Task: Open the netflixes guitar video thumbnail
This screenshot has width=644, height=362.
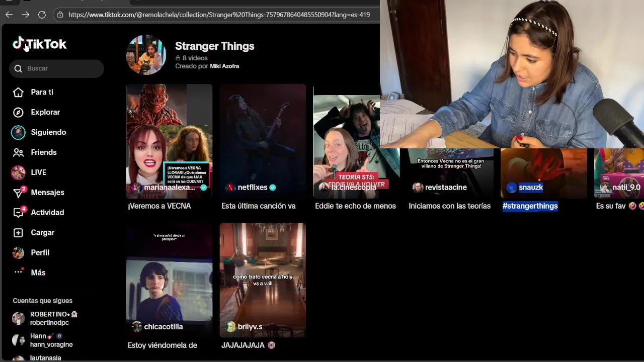Action: point(263,141)
